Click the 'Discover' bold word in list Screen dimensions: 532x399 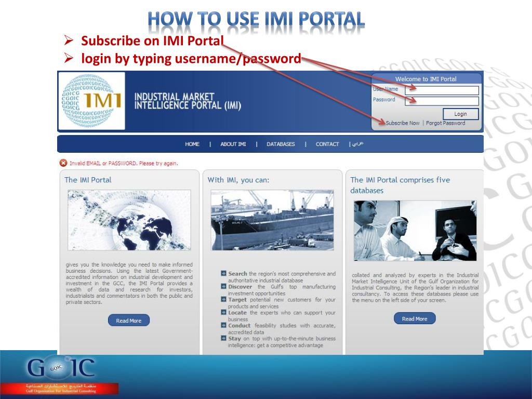pyautogui.click(x=240, y=287)
